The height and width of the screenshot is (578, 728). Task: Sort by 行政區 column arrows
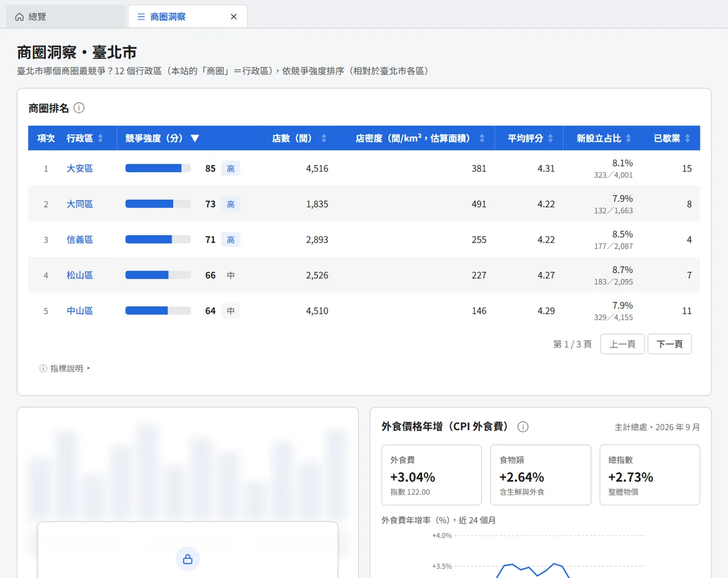pos(100,138)
